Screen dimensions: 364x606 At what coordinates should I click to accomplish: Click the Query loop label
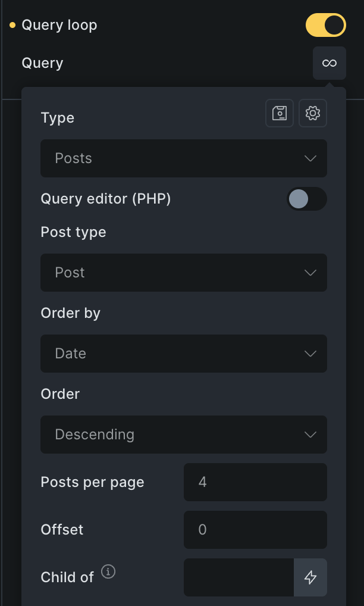coord(59,25)
